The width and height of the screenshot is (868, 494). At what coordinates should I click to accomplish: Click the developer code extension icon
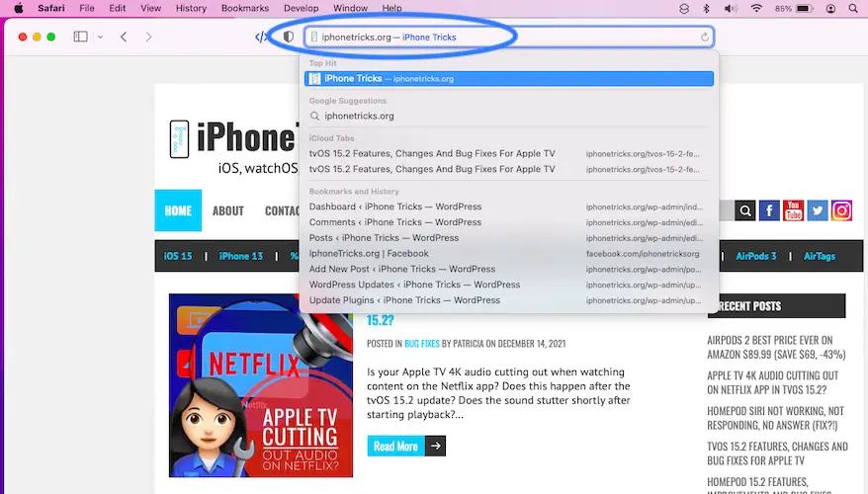pyautogui.click(x=261, y=38)
